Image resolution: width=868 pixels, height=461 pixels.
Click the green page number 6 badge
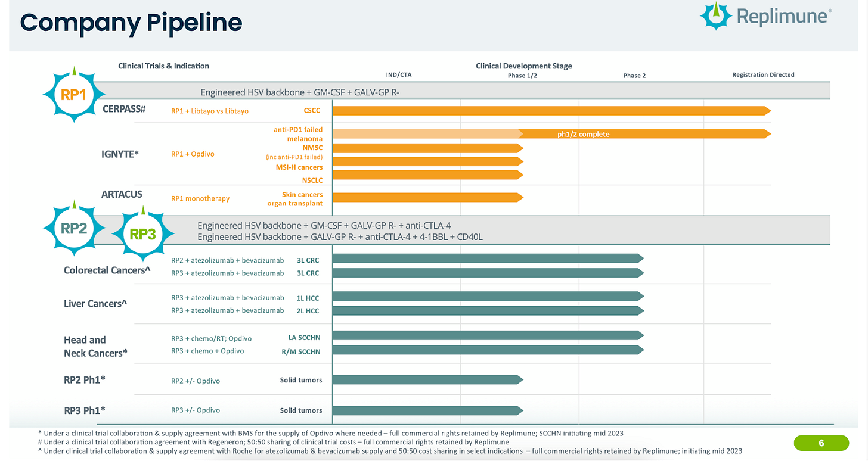pos(821,443)
